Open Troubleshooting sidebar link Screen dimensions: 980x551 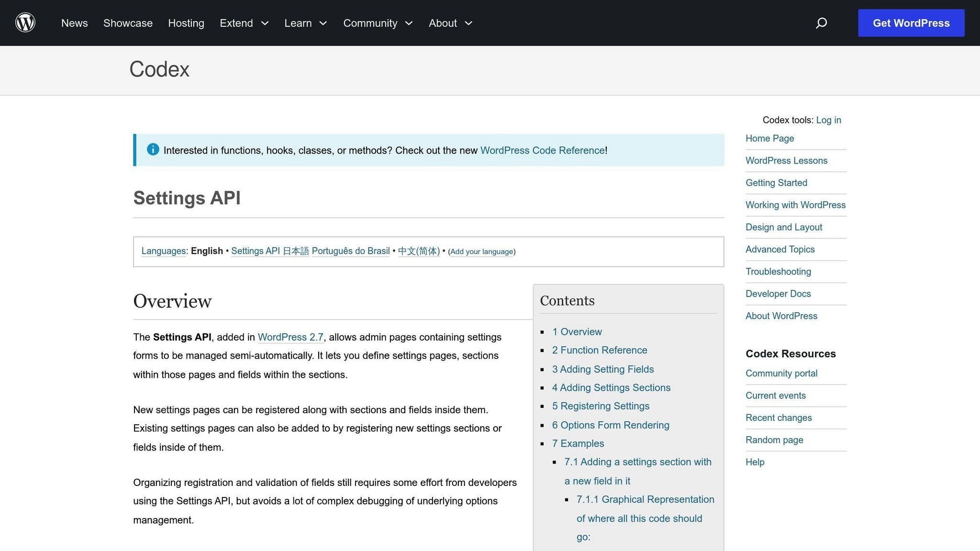(778, 272)
